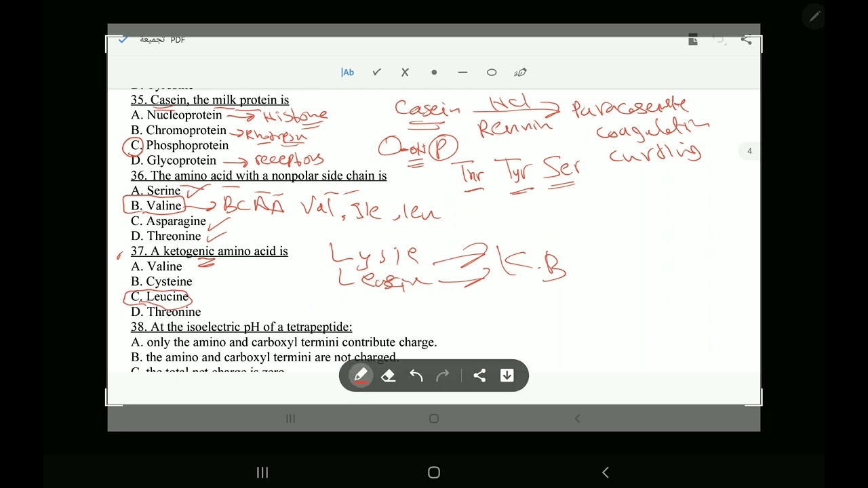Select the Ab text annotation tool

(347, 73)
